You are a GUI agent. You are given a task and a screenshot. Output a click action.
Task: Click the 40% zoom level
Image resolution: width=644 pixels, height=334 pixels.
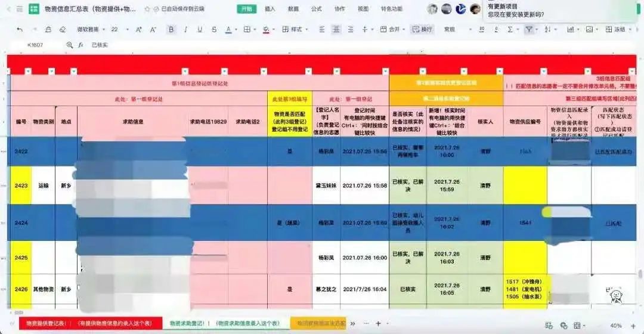(x=615, y=326)
